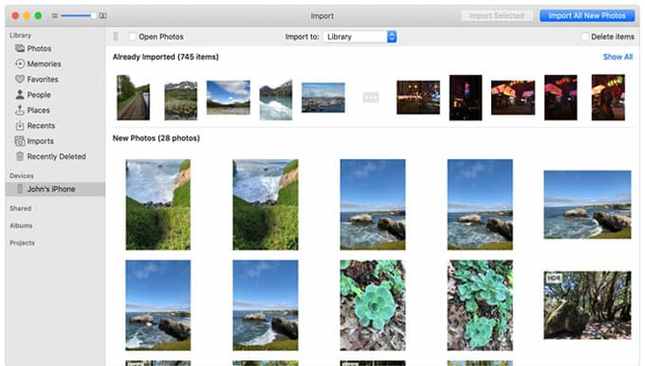Image resolution: width=645 pixels, height=366 pixels.
Task: Click the HDR badge on the forest photo
Action: pyautogui.click(x=554, y=278)
